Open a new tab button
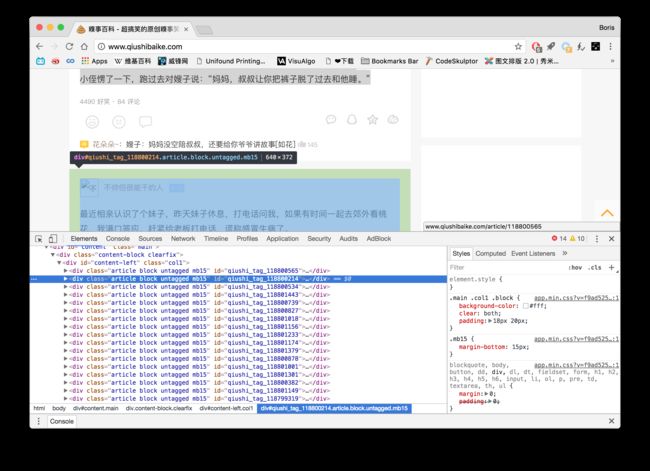 [x=204, y=29]
